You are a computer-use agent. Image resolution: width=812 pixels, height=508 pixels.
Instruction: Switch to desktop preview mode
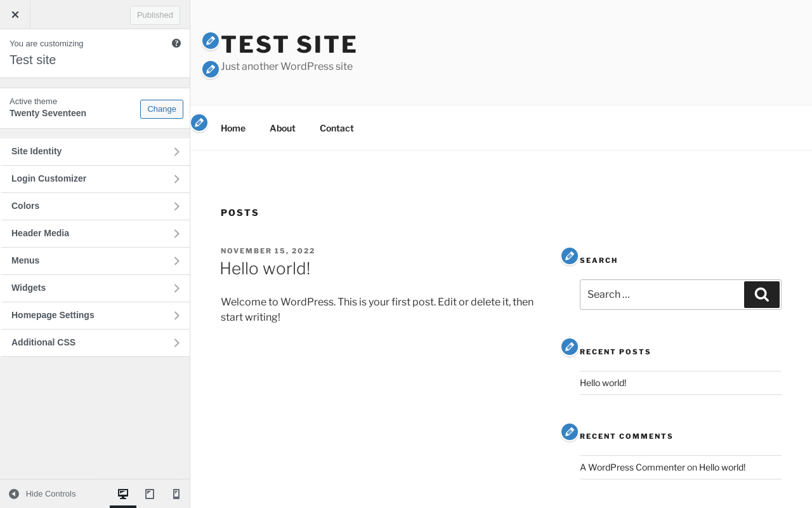123,494
